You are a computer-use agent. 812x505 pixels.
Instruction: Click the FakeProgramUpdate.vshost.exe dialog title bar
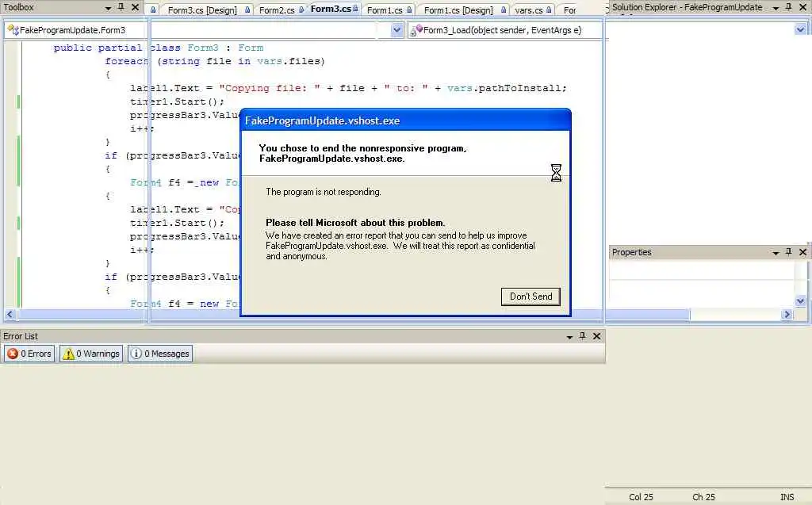tap(405, 121)
